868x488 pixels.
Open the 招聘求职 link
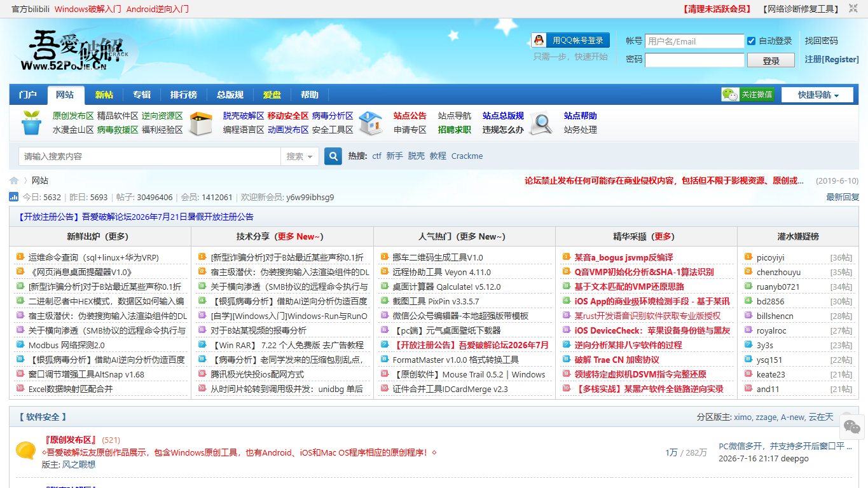[x=455, y=130]
